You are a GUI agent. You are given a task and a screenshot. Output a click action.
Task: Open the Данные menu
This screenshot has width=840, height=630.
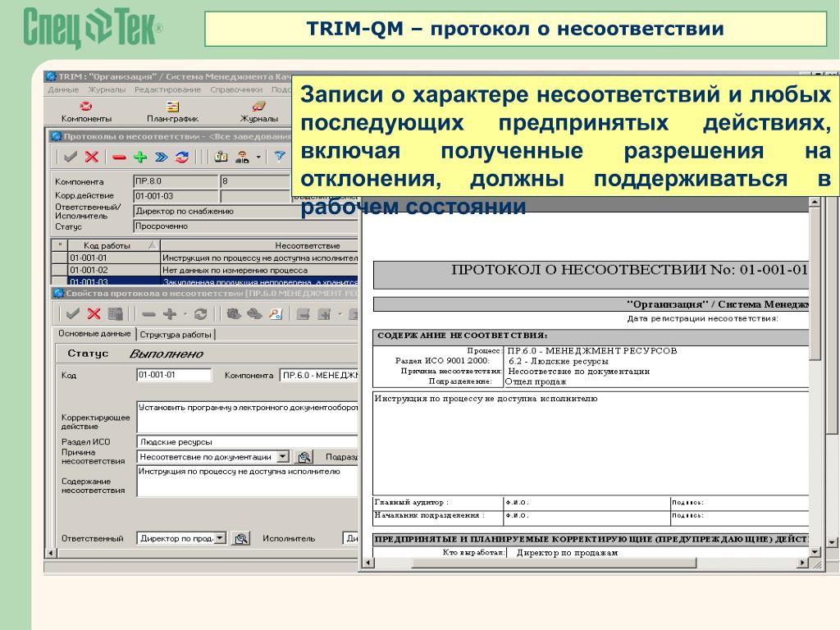(x=63, y=89)
